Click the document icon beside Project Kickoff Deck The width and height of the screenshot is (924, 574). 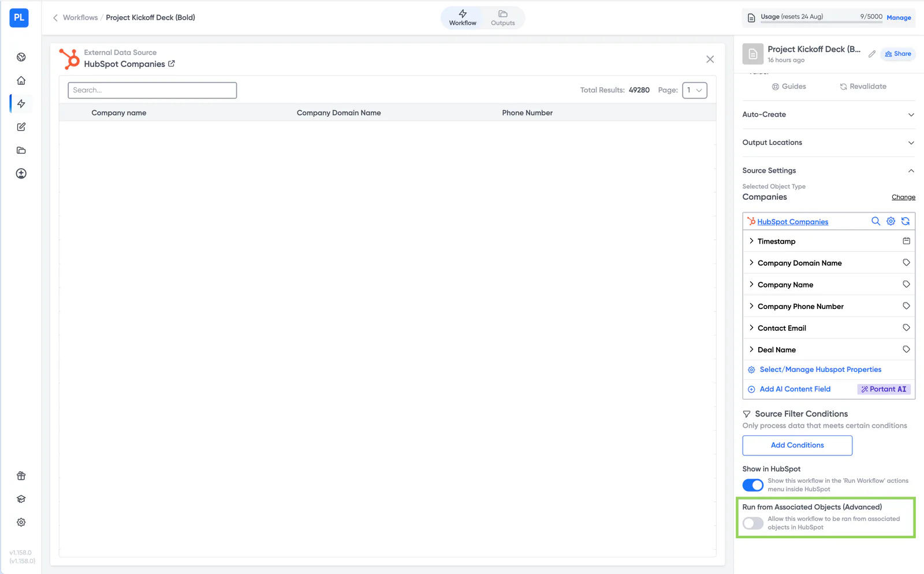click(x=753, y=54)
